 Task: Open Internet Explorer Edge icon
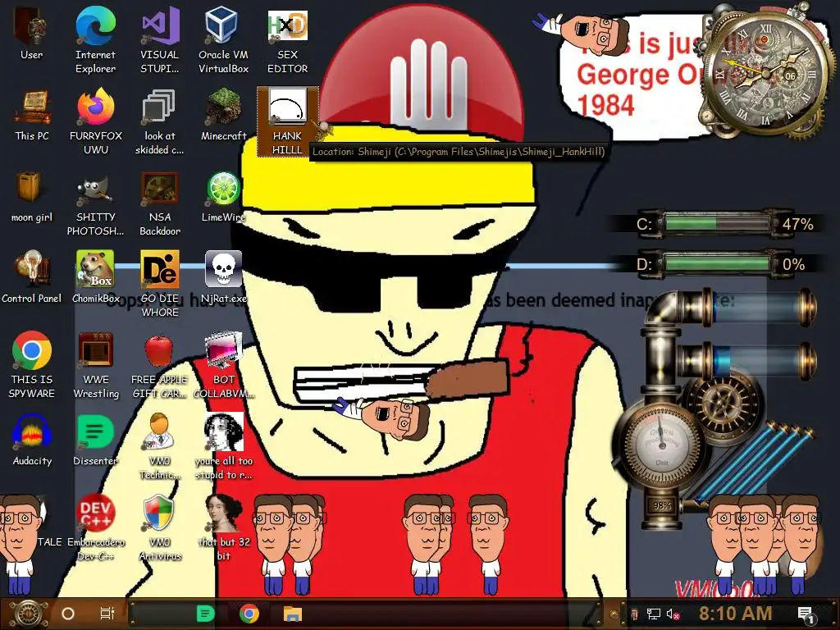click(x=95, y=40)
